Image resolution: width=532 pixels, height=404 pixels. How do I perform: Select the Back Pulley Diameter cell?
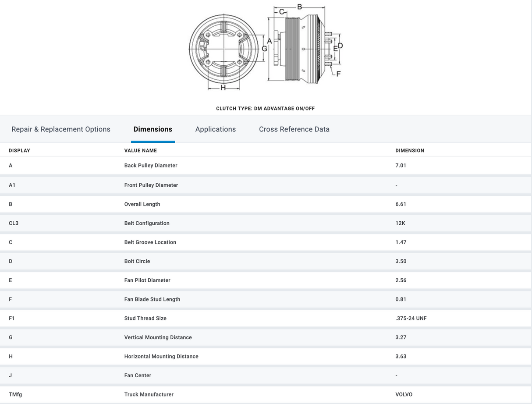[x=151, y=166]
